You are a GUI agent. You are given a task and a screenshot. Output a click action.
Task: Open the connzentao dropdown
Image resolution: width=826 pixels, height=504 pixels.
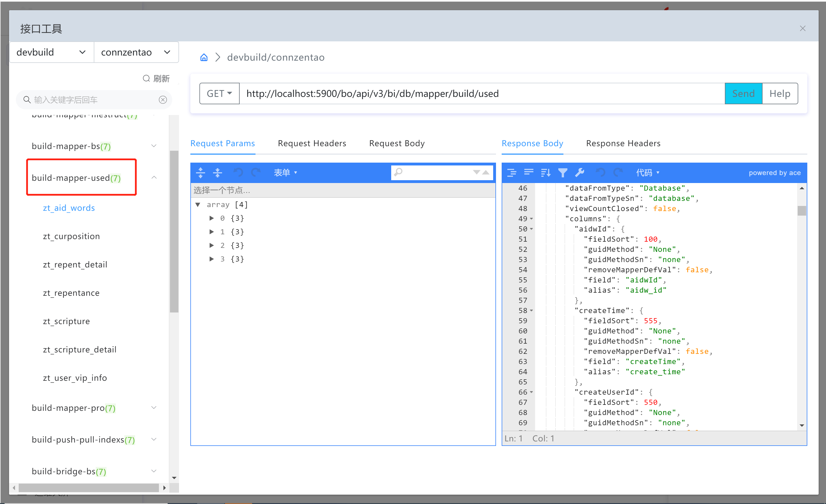[136, 52]
